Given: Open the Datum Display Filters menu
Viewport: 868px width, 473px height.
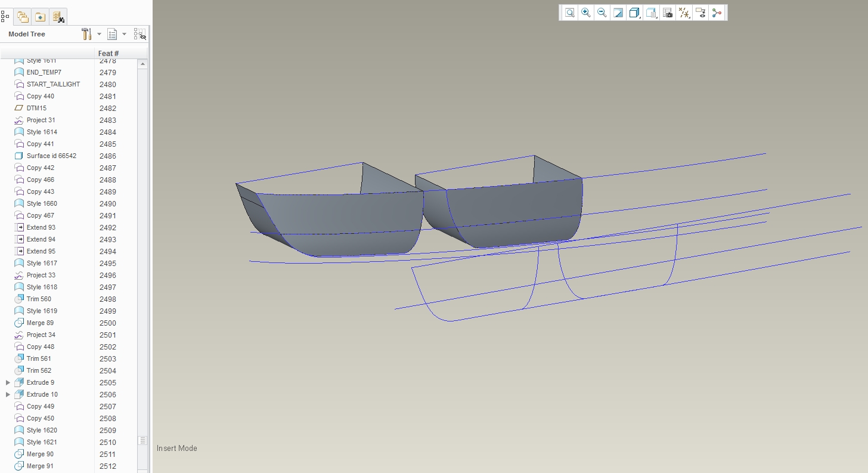Looking at the screenshot, I should (684, 13).
